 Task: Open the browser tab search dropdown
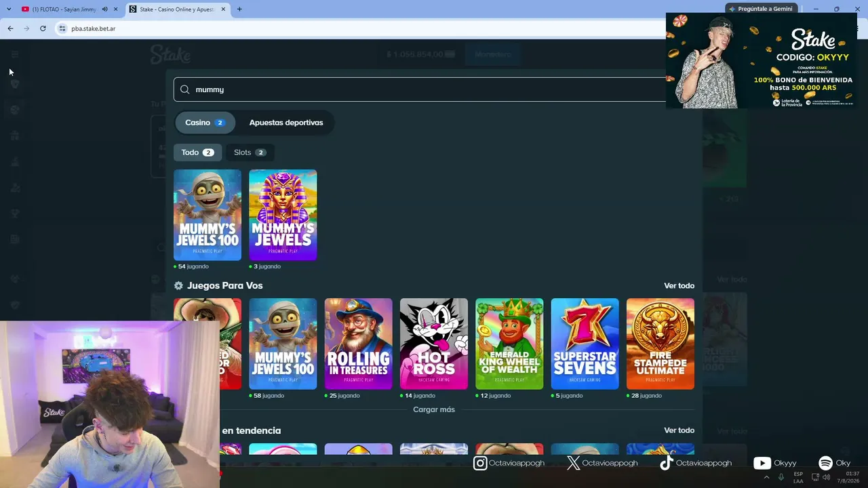point(9,9)
